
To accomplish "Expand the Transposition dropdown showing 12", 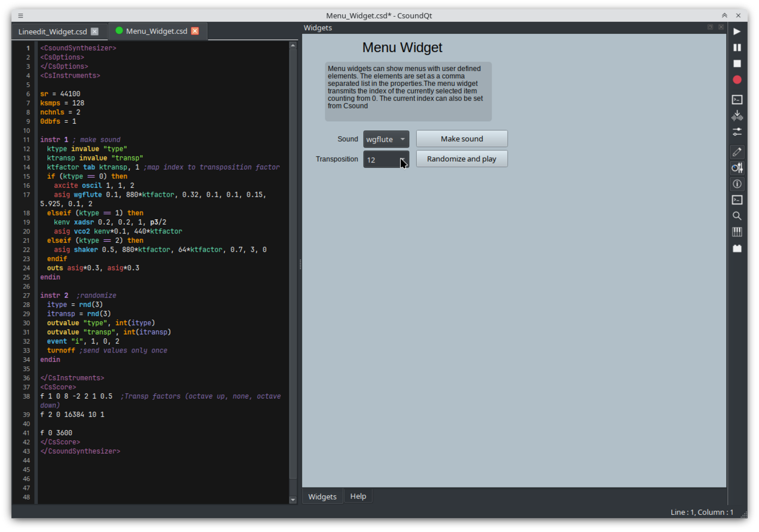I will point(386,159).
